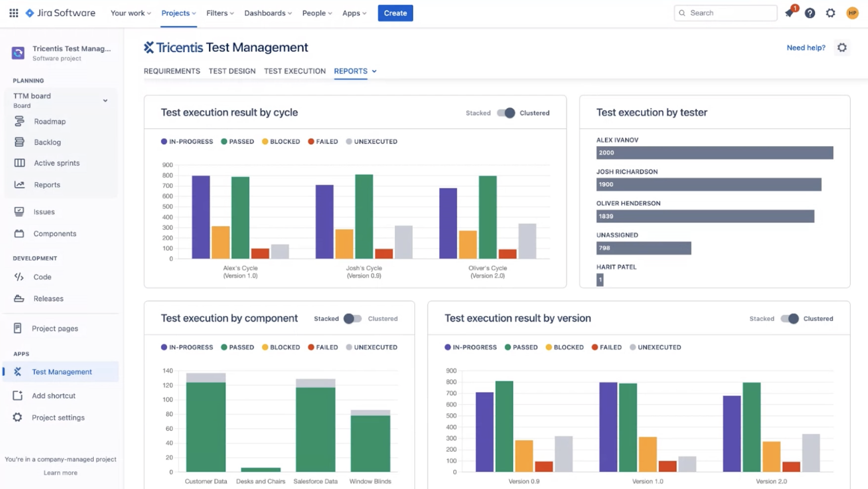The height and width of the screenshot is (489, 868).
Task: Toggle FAILED legend in component chart
Action: point(323,347)
